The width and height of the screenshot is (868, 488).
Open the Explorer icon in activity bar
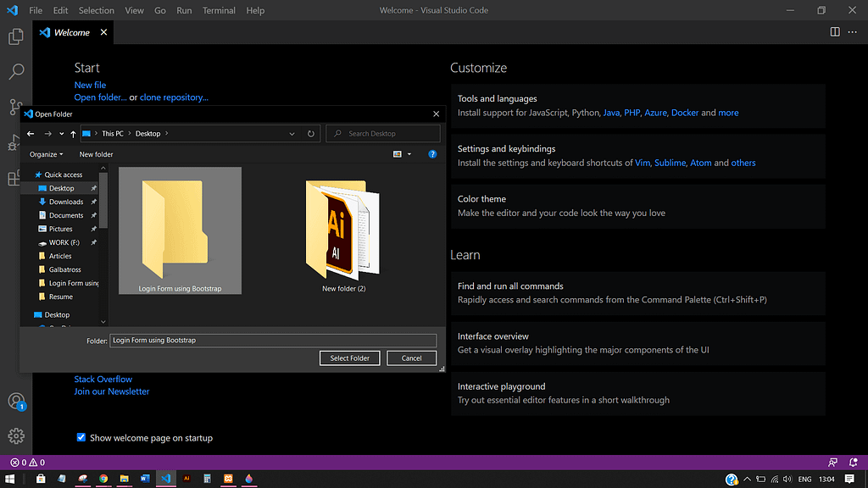click(x=15, y=36)
